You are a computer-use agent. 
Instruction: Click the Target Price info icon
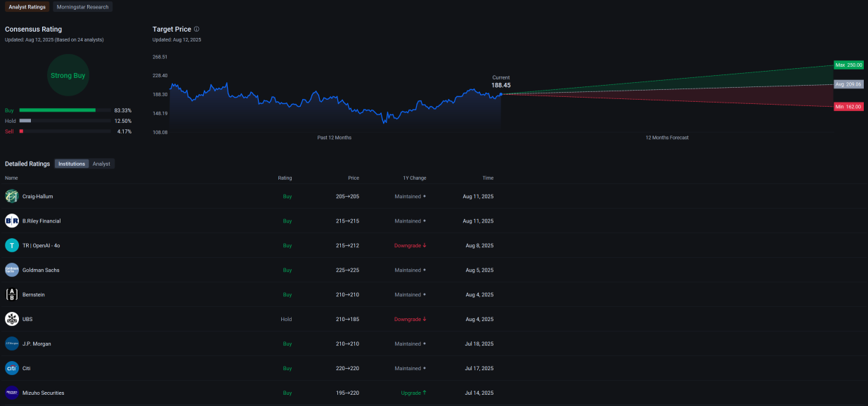pyautogui.click(x=197, y=30)
